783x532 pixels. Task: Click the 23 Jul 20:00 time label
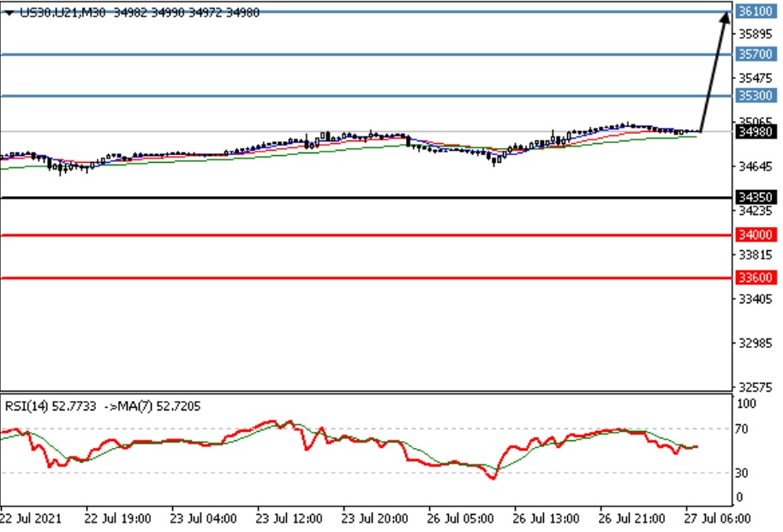[x=375, y=518]
